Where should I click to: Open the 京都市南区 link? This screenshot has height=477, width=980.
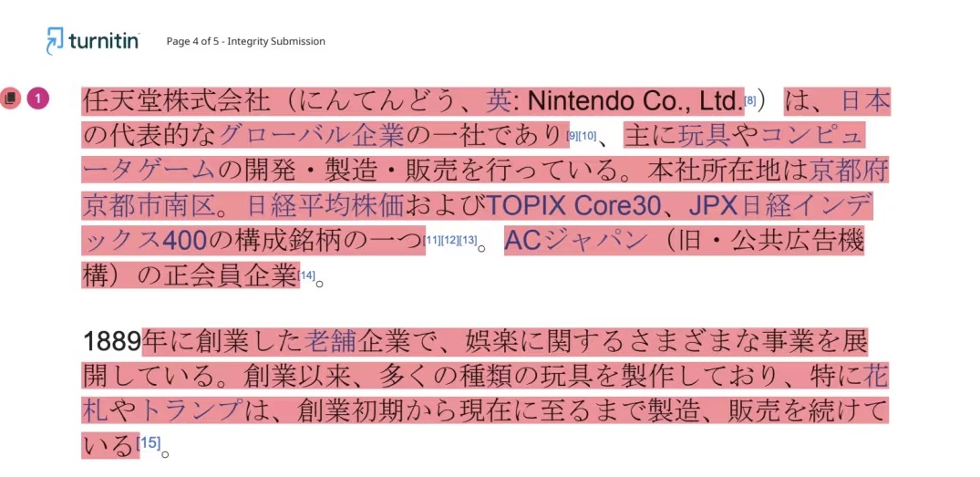149,205
